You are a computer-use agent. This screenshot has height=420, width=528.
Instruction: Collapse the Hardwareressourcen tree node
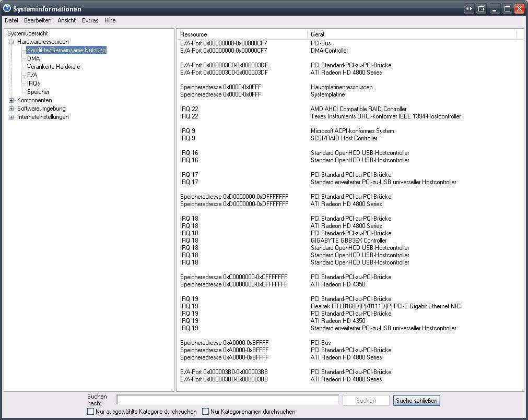[x=11, y=42]
